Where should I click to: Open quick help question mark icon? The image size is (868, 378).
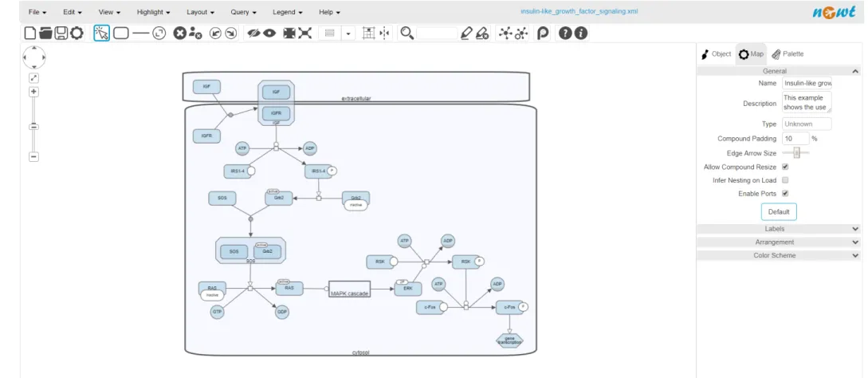(564, 33)
